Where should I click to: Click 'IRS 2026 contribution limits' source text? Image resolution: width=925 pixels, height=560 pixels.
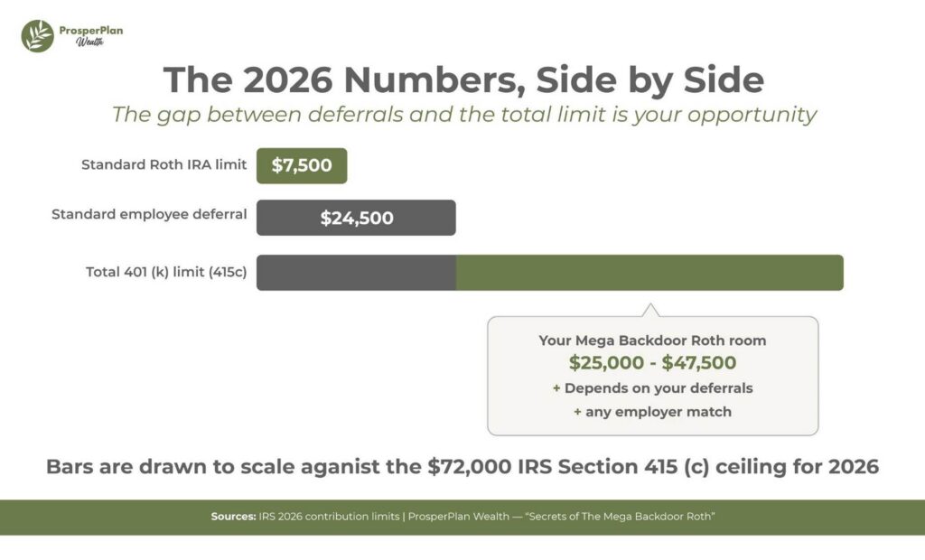[x=329, y=517]
